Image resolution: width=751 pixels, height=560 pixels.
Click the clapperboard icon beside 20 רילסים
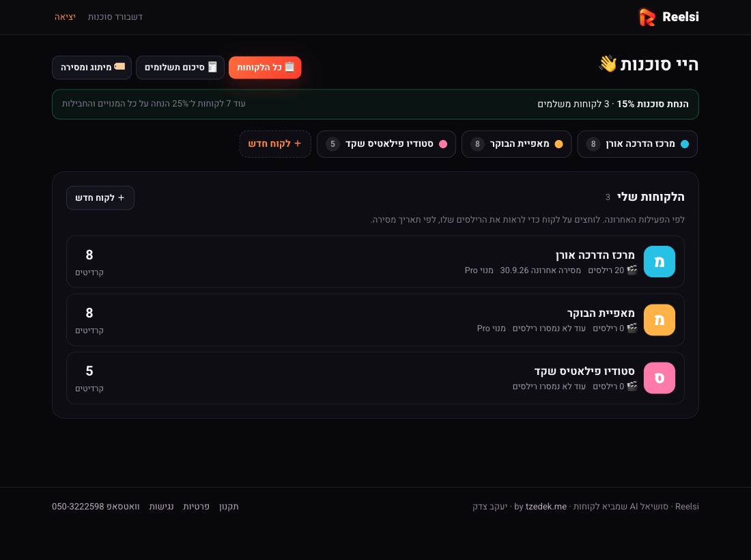coord(632,270)
